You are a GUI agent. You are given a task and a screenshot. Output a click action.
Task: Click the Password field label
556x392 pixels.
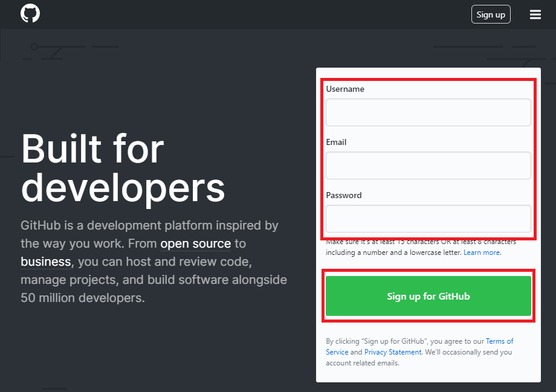click(344, 195)
